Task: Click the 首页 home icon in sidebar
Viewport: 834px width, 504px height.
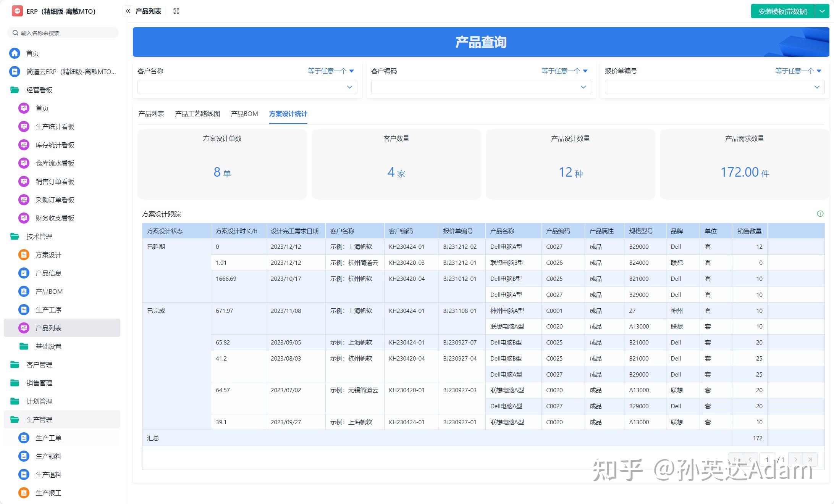Action: pos(15,53)
